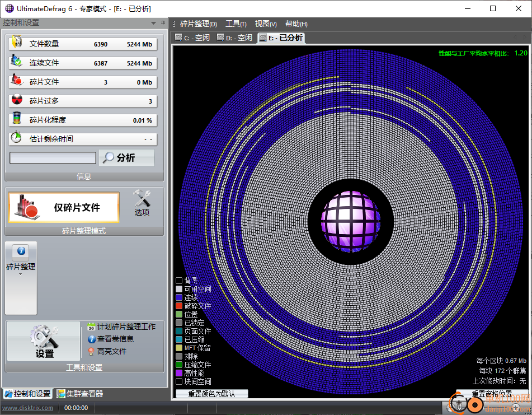This screenshot has height=415, width=532.
Task: Click the estimated time stopwatch icon
Action: pos(16,137)
